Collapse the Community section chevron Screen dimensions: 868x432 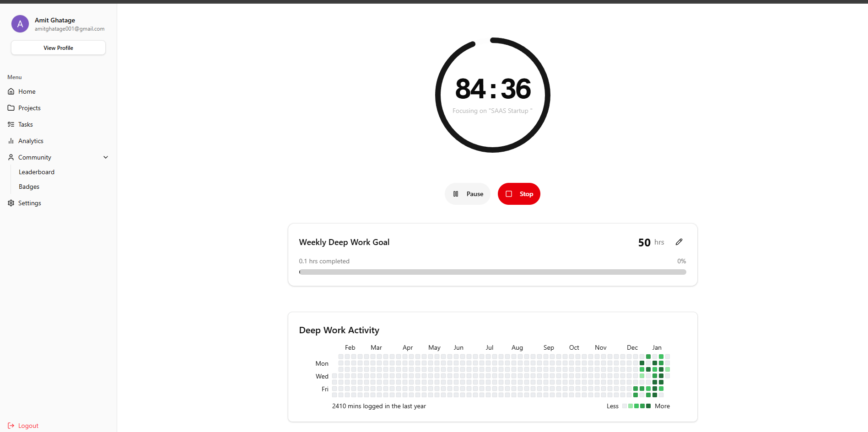(106, 157)
